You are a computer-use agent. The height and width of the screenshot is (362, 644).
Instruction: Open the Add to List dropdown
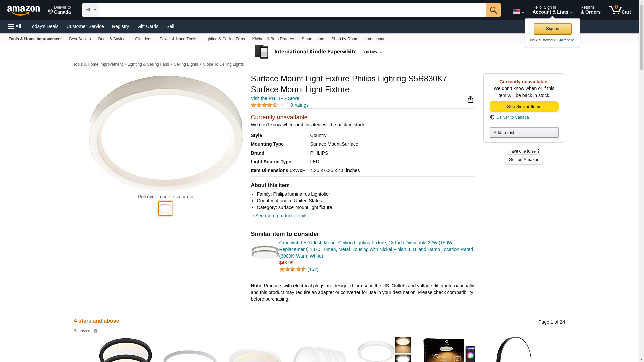pyautogui.click(x=524, y=133)
